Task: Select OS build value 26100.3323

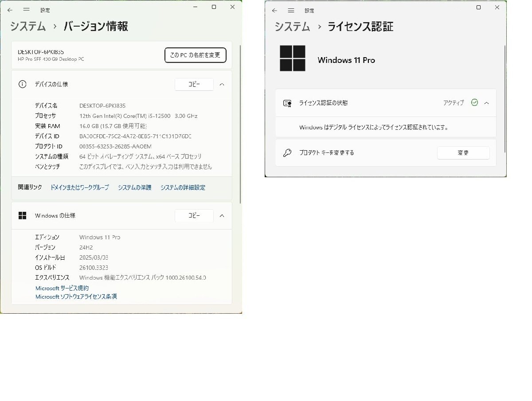Action: (94, 268)
